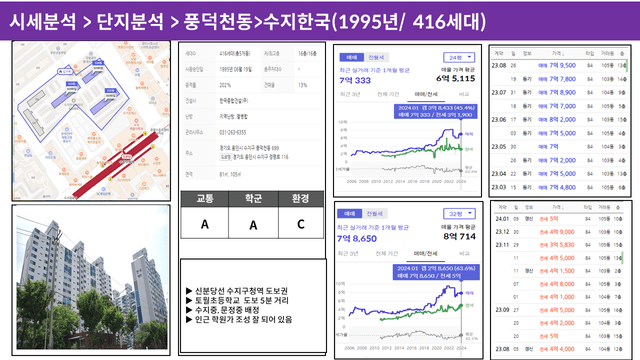Click the 7억 8,900 sale price row

[x=559, y=93]
